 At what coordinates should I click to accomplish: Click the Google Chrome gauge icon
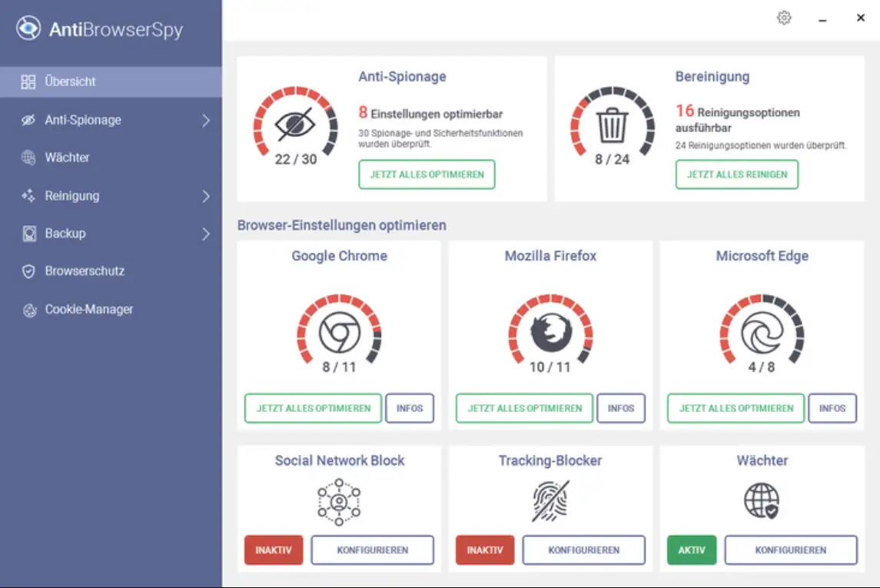[x=339, y=332]
